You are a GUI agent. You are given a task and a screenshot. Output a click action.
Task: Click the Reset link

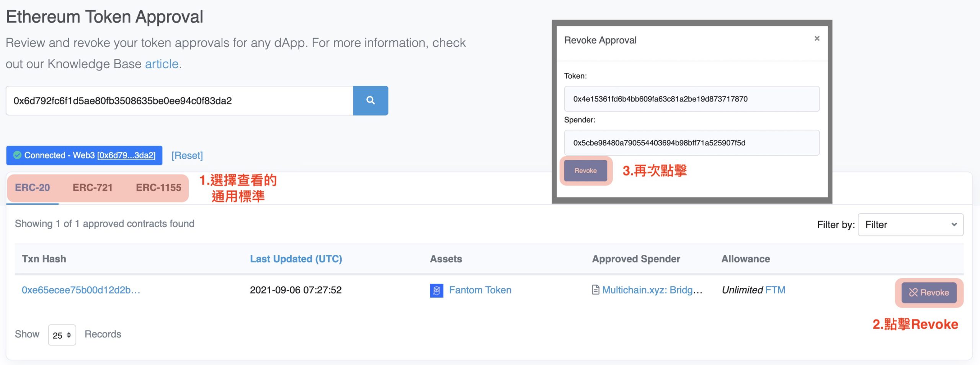click(187, 155)
